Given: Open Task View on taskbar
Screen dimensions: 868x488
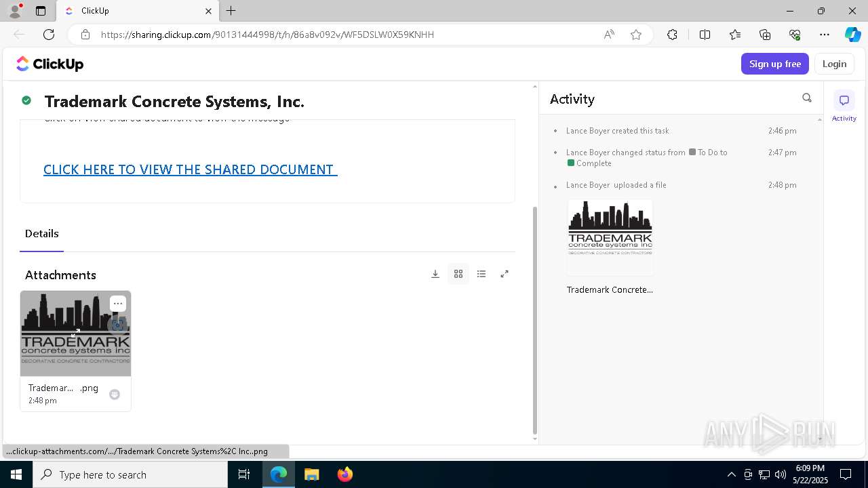Looking at the screenshot, I should coord(244,474).
